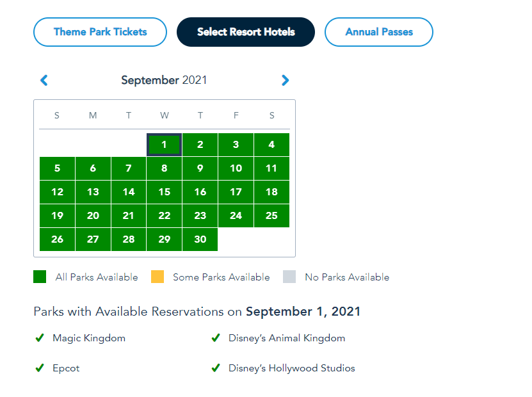Advance to next month with right arrow

coord(285,81)
